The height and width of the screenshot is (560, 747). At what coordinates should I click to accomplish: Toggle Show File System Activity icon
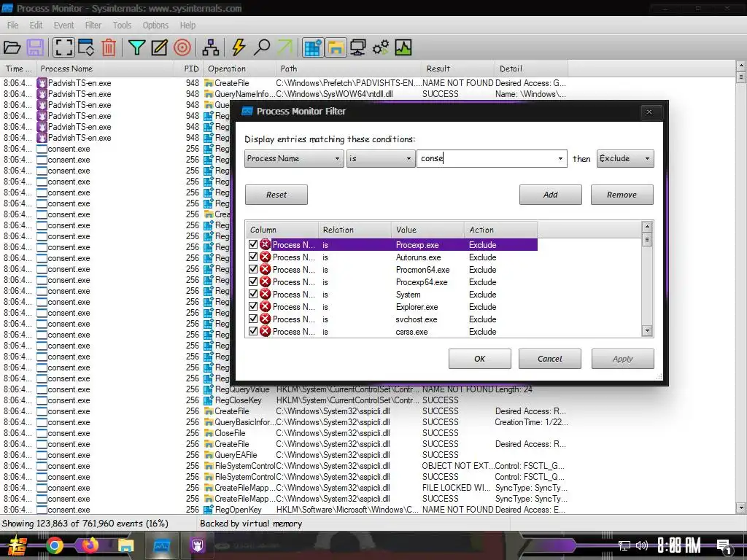point(336,47)
